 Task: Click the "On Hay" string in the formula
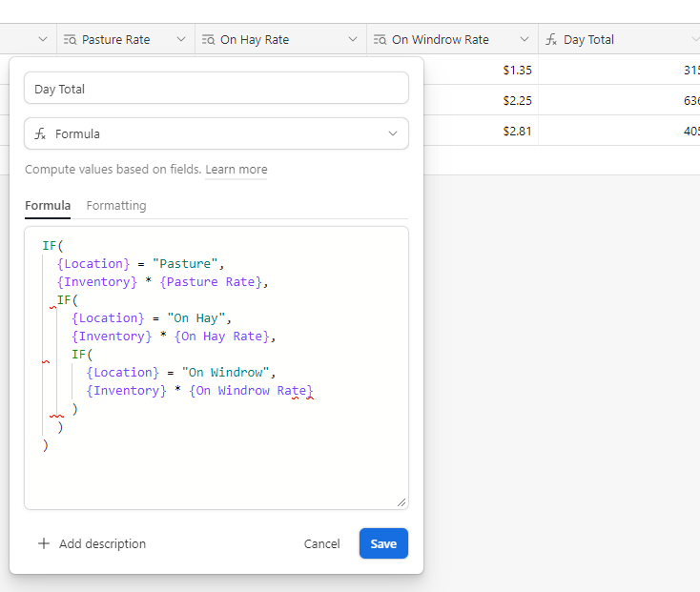pos(196,318)
